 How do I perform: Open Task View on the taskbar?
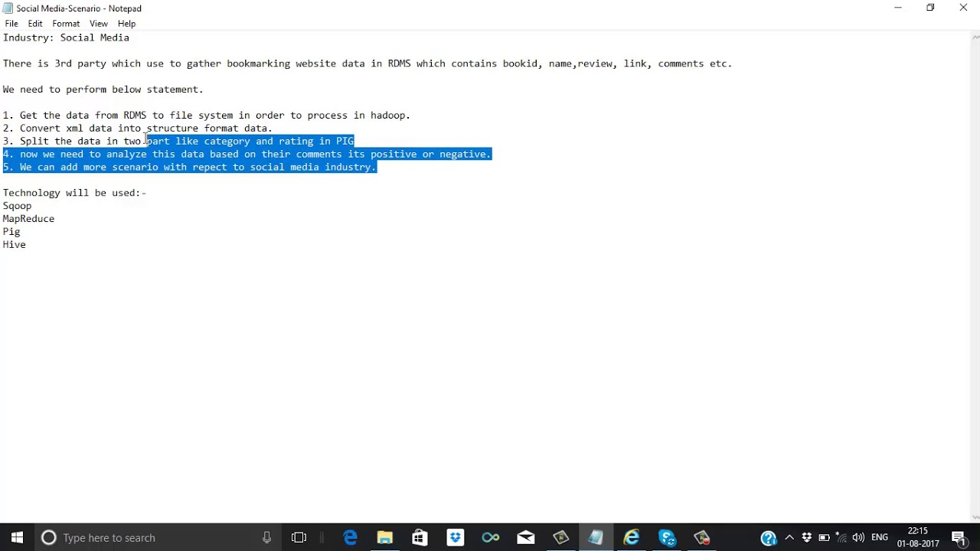299,537
